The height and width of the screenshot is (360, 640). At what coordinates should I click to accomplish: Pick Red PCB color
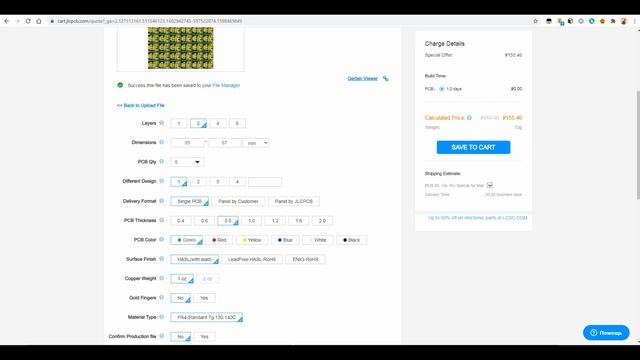[219, 240]
